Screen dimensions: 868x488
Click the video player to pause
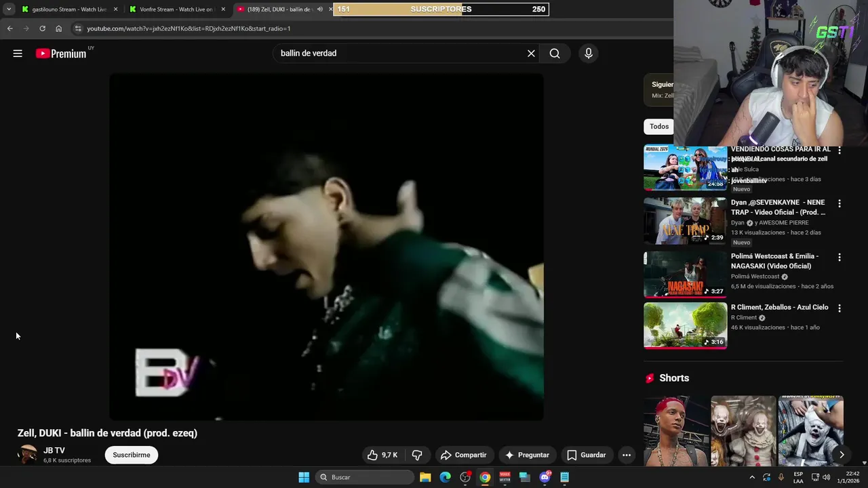[326, 247]
